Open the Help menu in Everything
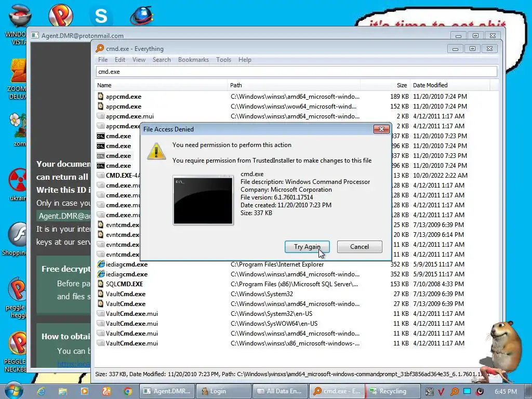Screen dimensions: 532x399 coord(245,60)
